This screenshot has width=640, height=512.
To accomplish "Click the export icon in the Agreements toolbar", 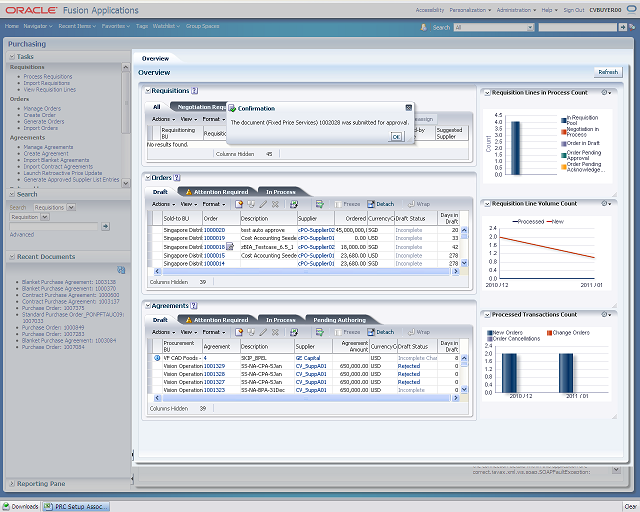I will pyautogui.click(x=294, y=332).
